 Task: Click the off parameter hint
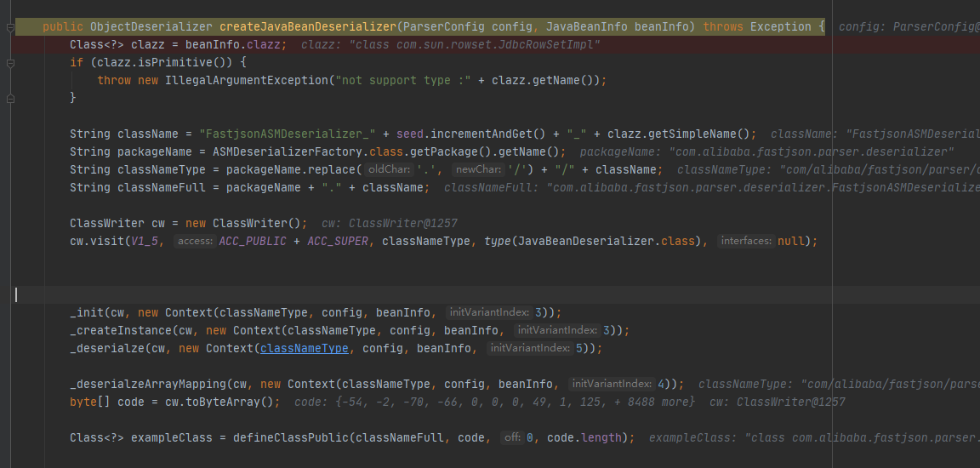[512, 437]
